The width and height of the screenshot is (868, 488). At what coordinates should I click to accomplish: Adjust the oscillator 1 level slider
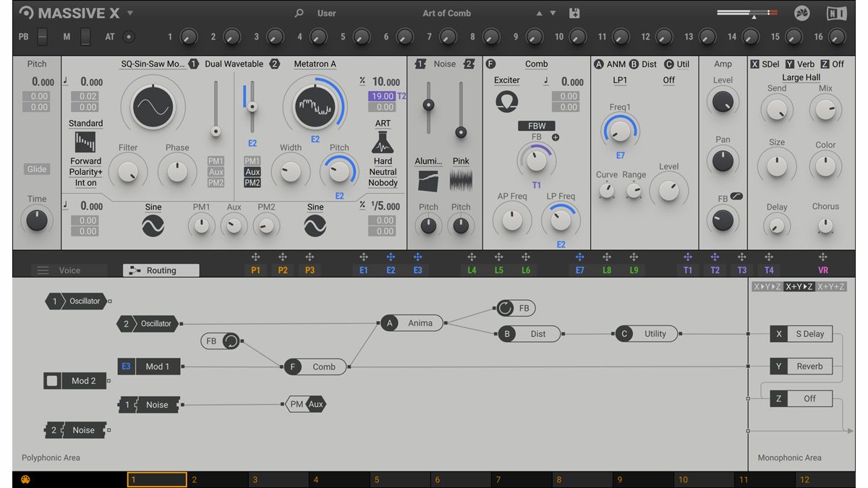[215, 131]
